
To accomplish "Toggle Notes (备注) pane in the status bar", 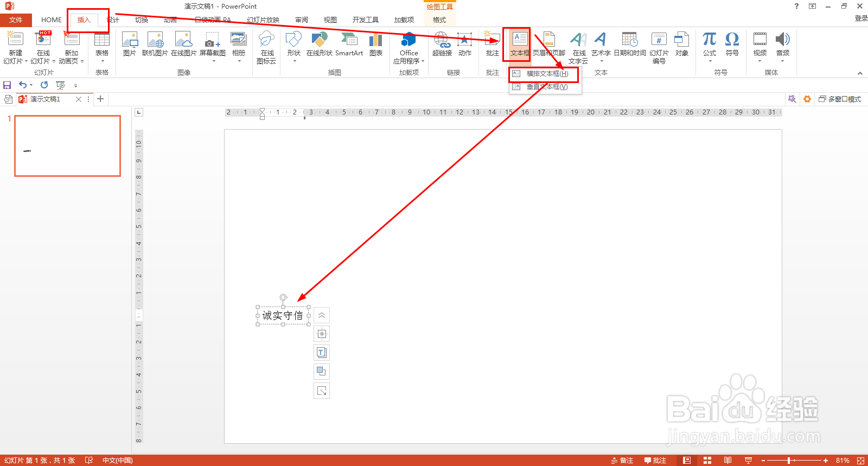I will [x=622, y=461].
